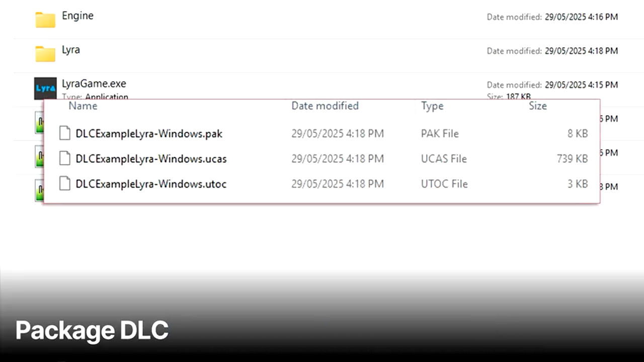Image resolution: width=644 pixels, height=362 pixels.
Task: Select the LyraGame.exe file name
Action: point(94,83)
